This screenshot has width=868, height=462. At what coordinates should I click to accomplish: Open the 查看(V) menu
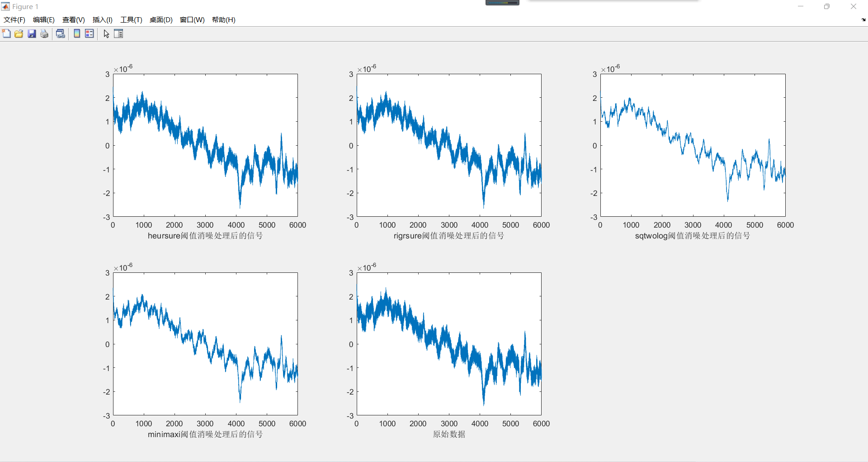[x=74, y=19]
